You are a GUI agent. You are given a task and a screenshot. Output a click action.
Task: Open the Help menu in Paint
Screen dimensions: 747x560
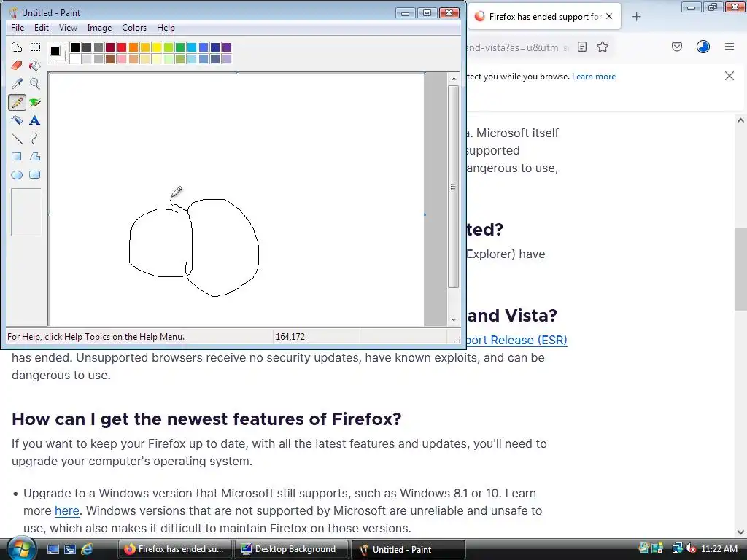[166, 28]
